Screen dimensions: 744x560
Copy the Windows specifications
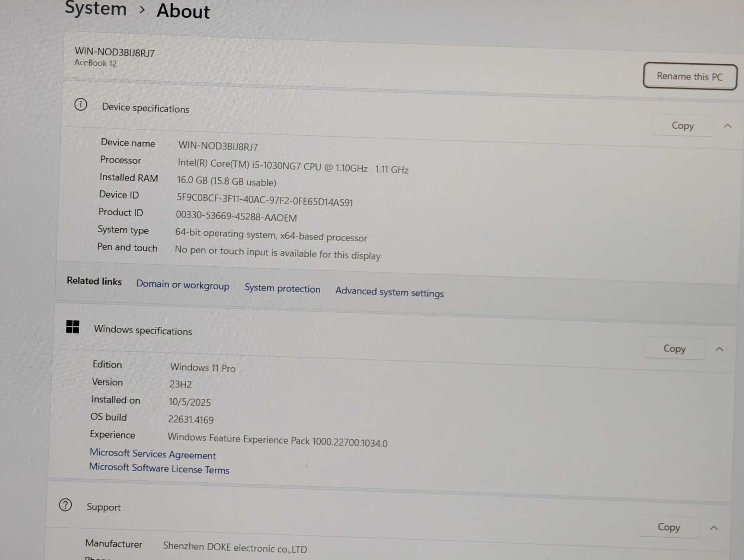tap(674, 348)
